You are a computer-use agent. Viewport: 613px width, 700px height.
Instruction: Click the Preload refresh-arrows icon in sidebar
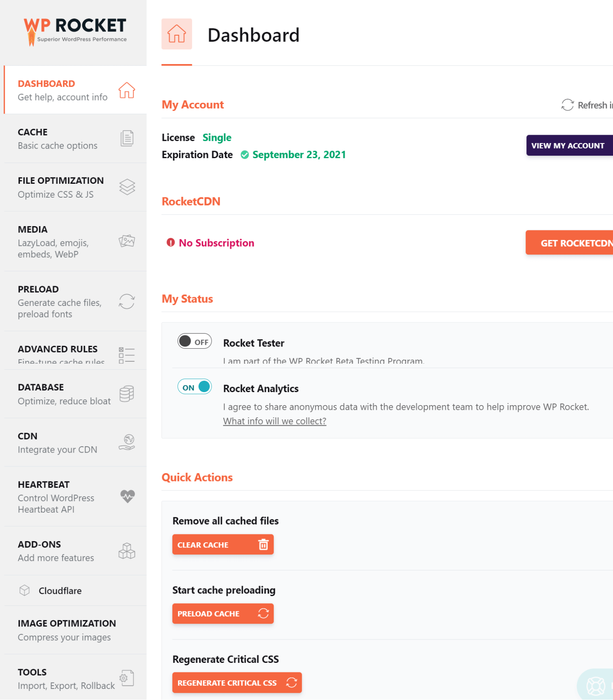127,301
